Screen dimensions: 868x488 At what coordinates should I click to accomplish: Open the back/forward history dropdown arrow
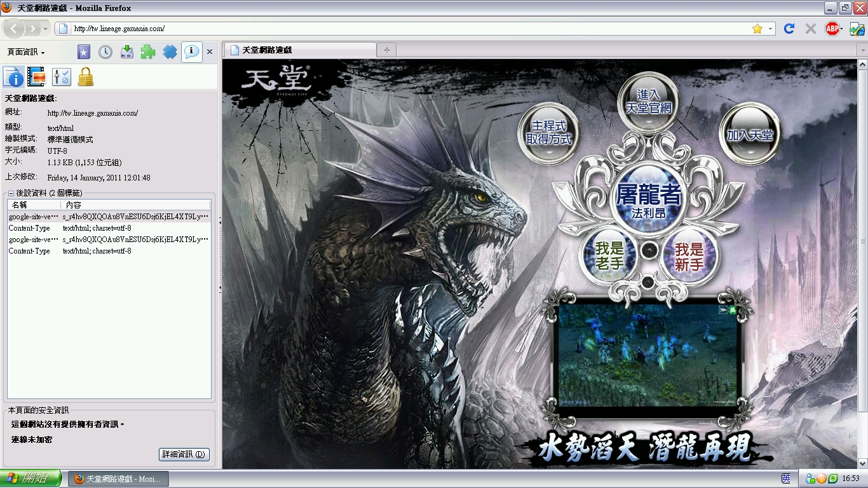tap(46, 29)
